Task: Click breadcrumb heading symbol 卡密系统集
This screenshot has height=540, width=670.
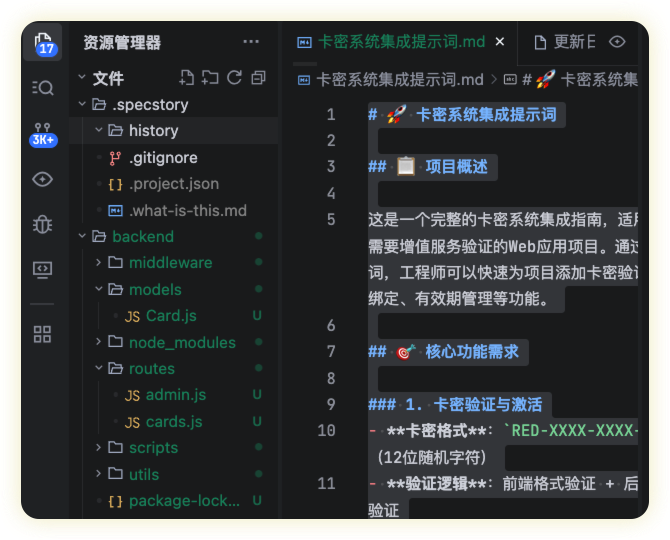Action: [x=598, y=79]
